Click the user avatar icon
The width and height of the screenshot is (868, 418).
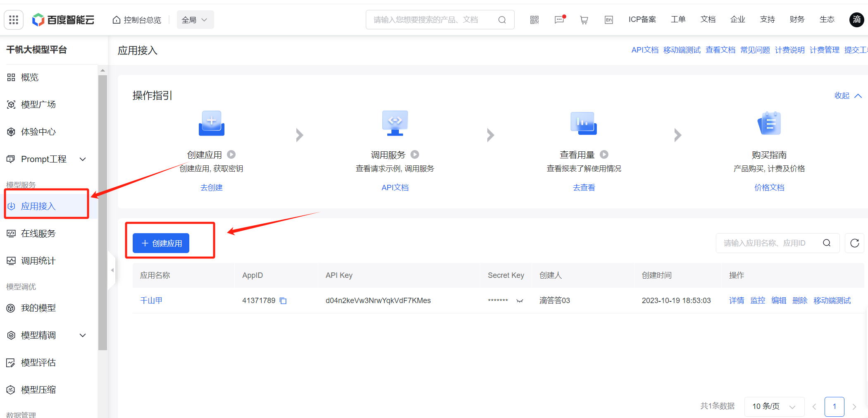coord(856,19)
